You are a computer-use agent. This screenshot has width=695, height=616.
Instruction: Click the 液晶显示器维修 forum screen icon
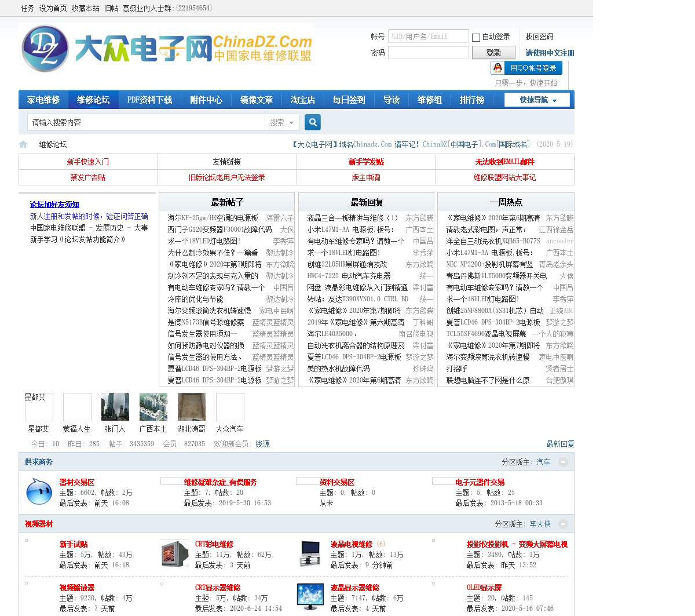coord(310,597)
